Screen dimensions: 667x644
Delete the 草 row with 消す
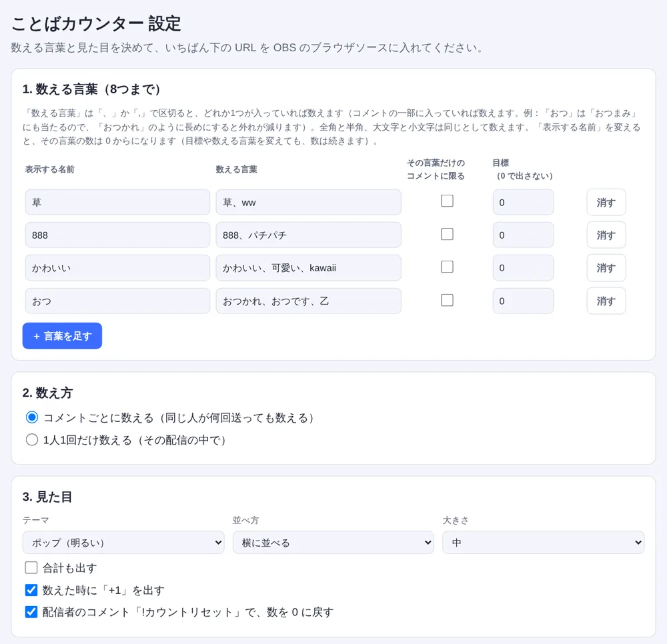[x=606, y=203]
